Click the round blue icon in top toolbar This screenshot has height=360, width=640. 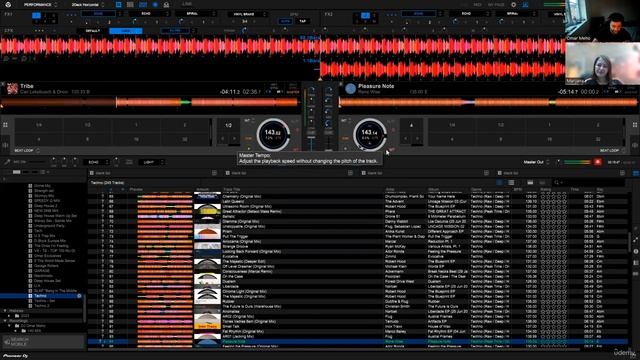pos(155,4)
